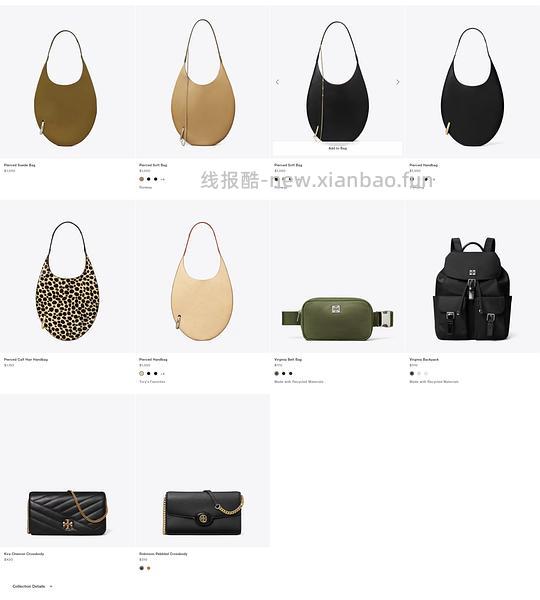Choose dark swatch under Virginia Backpack
The height and width of the screenshot is (600, 540).
[412, 373]
